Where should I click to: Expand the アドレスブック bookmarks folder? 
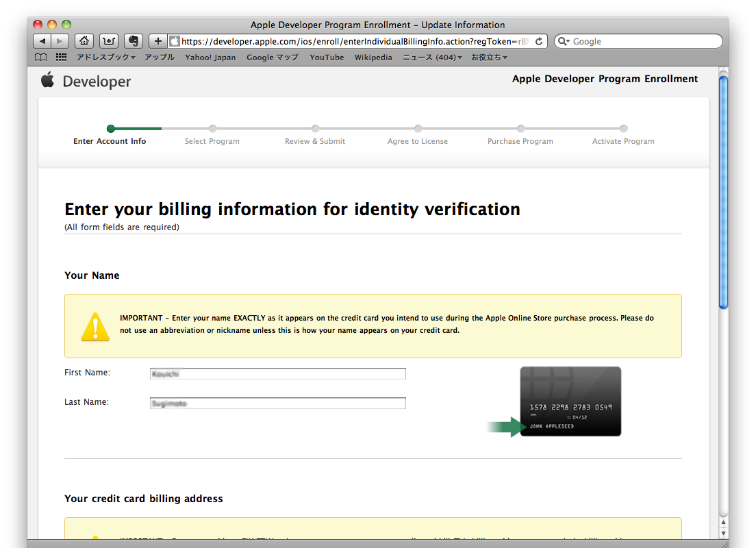105,58
